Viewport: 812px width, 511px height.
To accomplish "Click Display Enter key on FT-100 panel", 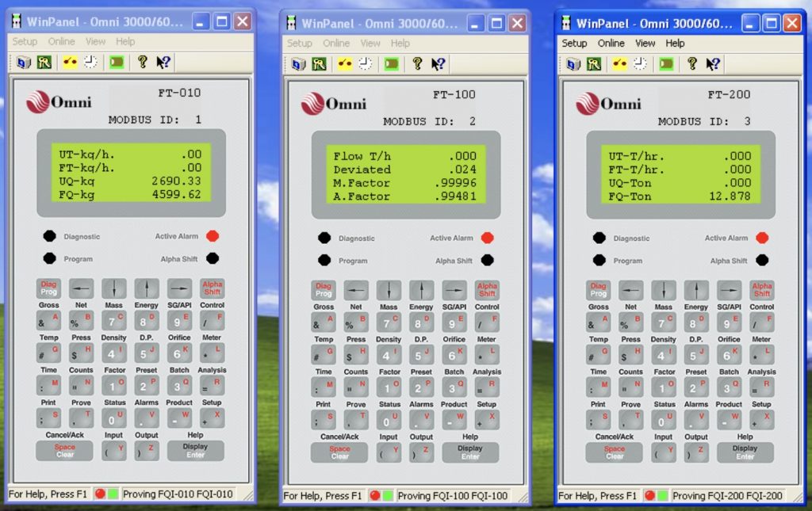I will click(470, 452).
